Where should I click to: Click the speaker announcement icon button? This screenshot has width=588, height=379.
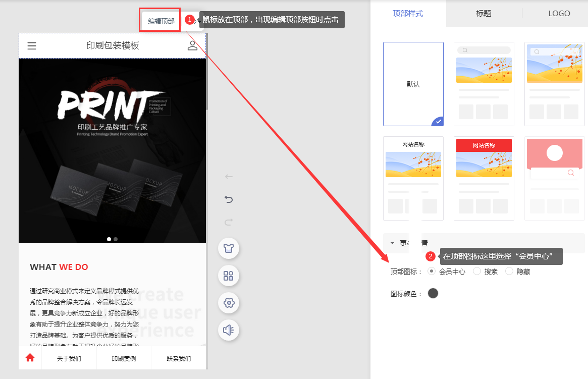pyautogui.click(x=229, y=330)
